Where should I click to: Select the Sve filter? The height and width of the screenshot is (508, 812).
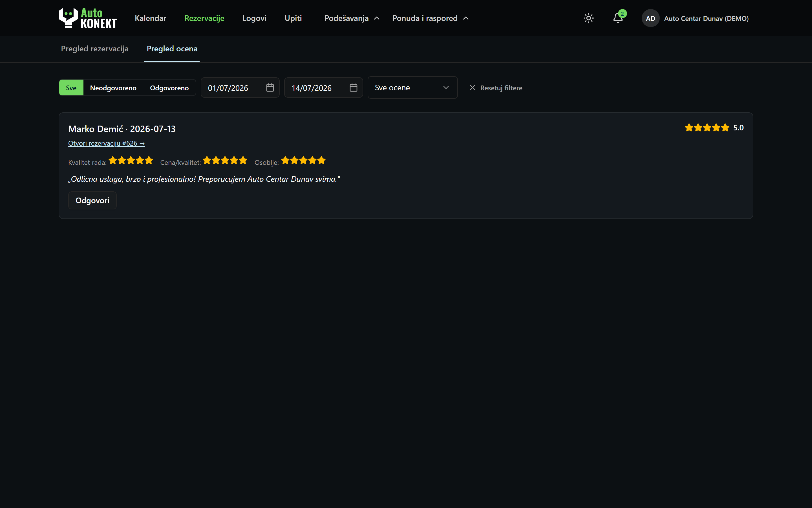tap(71, 88)
